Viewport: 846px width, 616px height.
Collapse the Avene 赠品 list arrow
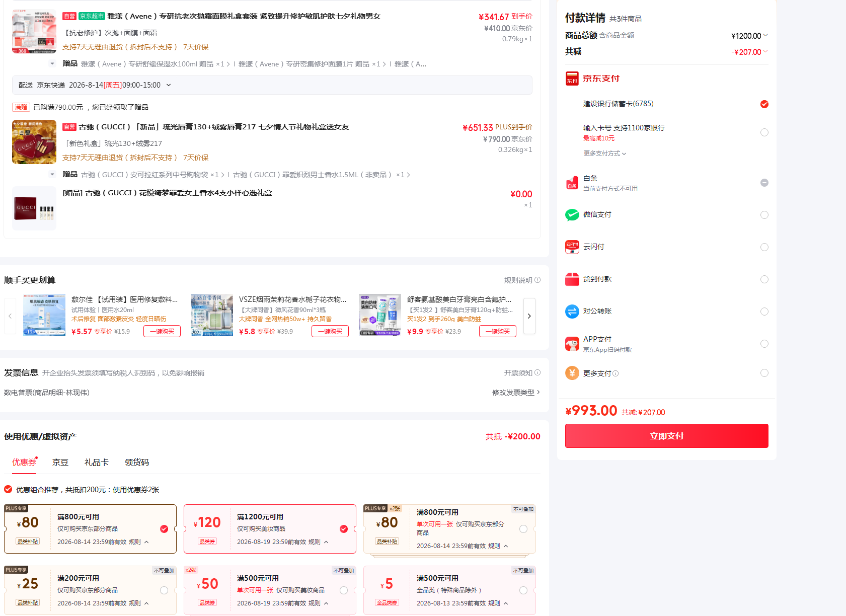point(52,64)
